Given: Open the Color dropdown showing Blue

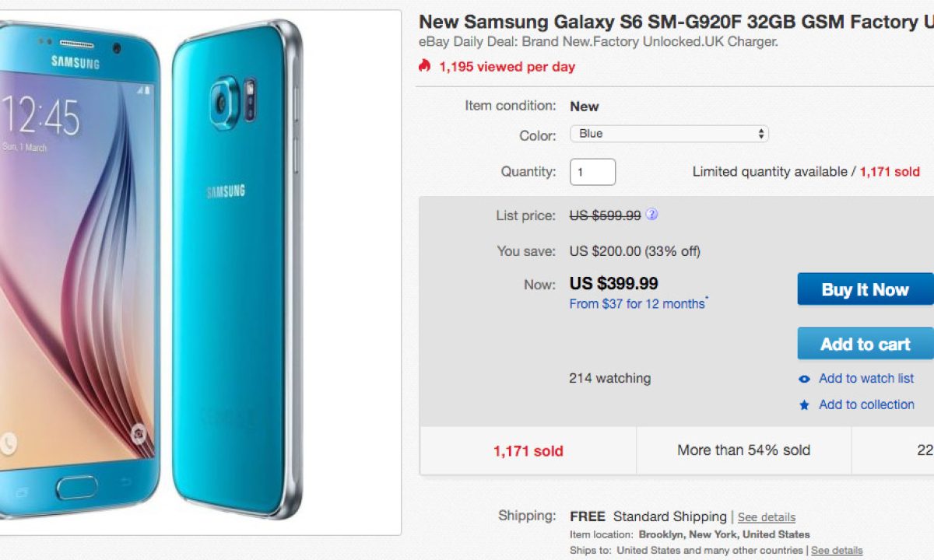Looking at the screenshot, I should (x=669, y=134).
